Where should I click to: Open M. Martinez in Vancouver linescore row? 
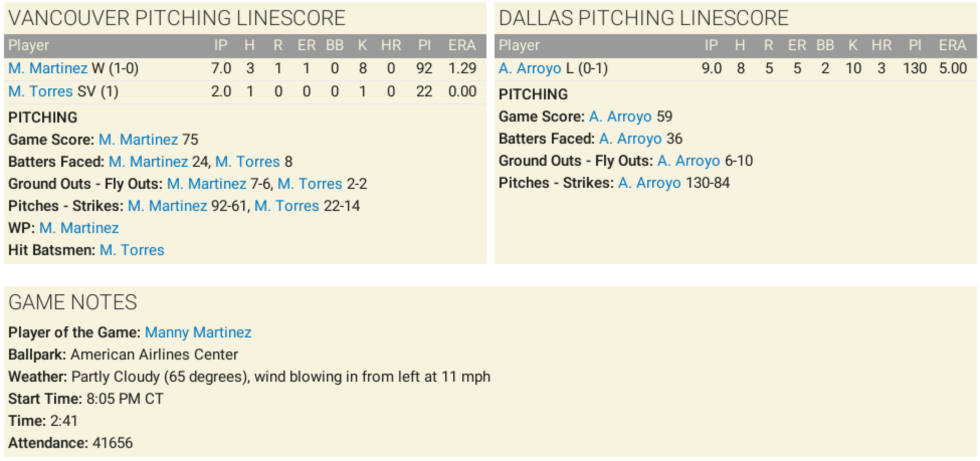point(48,68)
